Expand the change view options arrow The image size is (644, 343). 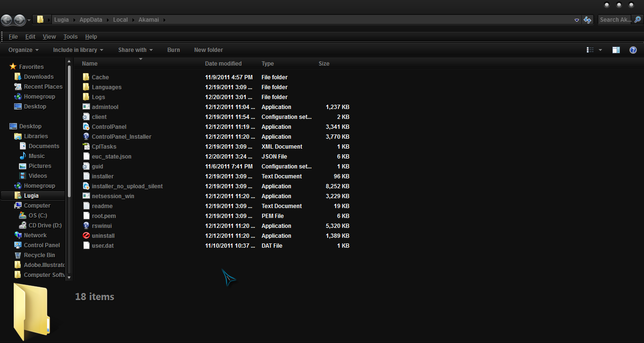(600, 50)
